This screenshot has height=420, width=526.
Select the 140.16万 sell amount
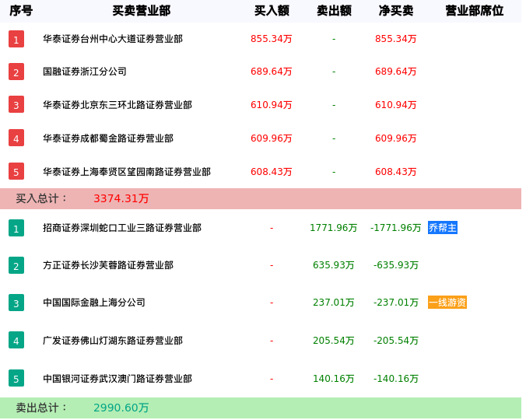click(x=334, y=379)
